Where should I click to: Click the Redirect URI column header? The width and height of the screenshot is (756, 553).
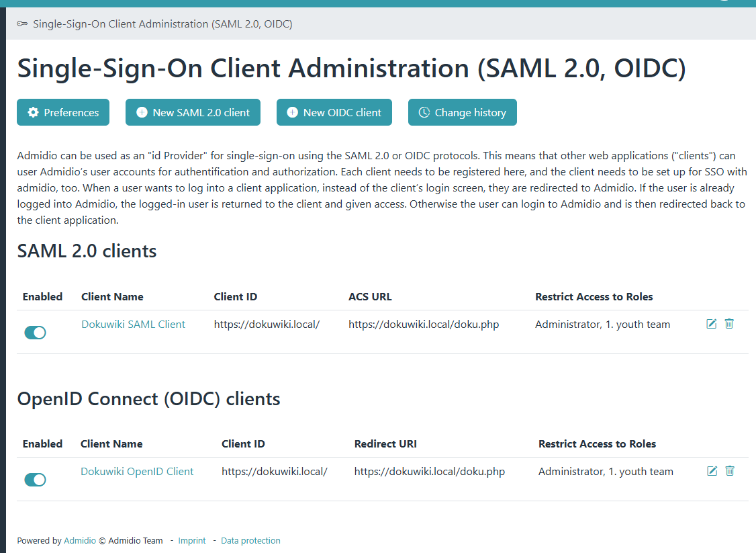(x=385, y=443)
